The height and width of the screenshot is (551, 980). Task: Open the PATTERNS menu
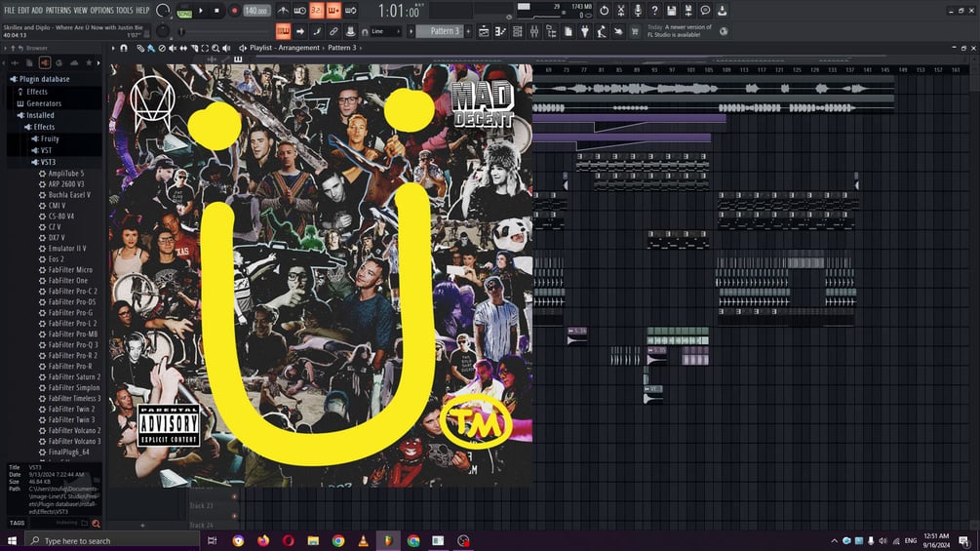(x=59, y=10)
